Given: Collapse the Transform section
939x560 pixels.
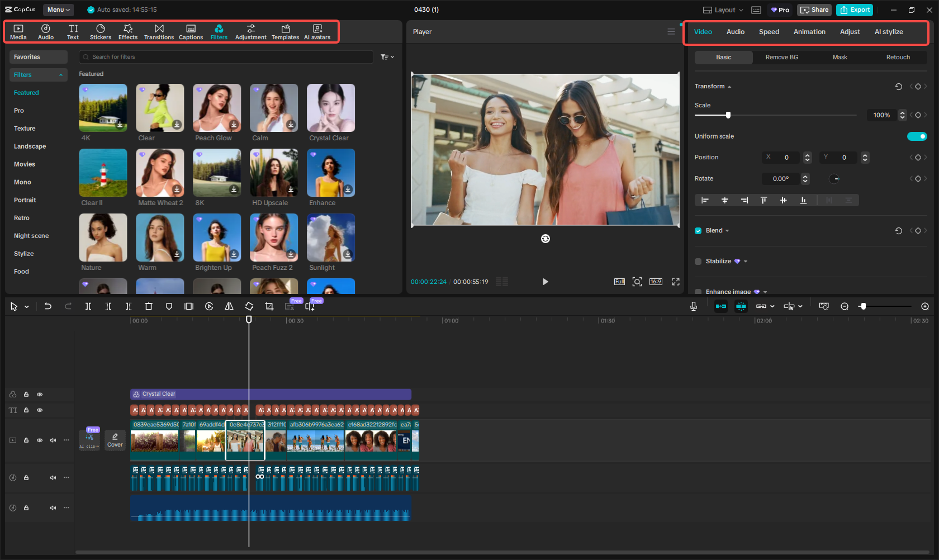Looking at the screenshot, I should coord(728,86).
